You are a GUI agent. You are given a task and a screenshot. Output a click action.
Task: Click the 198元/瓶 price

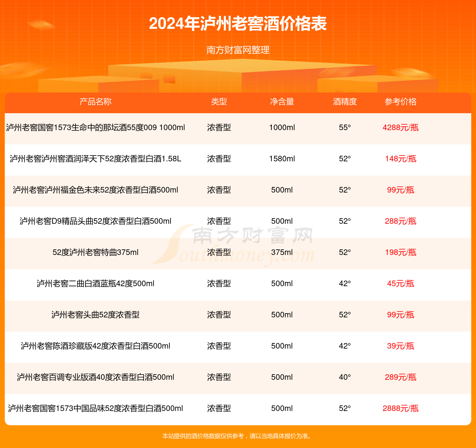point(401,252)
